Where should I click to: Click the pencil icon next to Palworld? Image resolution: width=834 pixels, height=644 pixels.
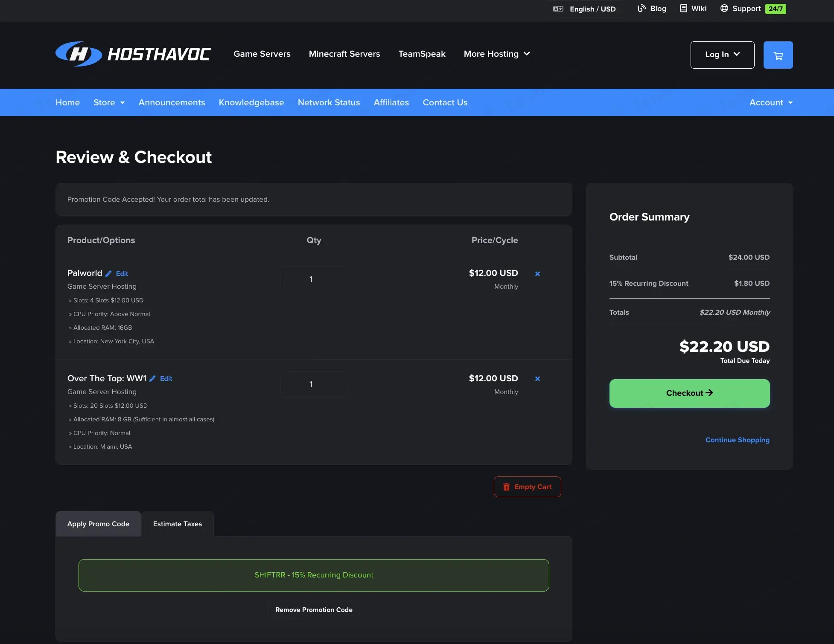tap(108, 274)
